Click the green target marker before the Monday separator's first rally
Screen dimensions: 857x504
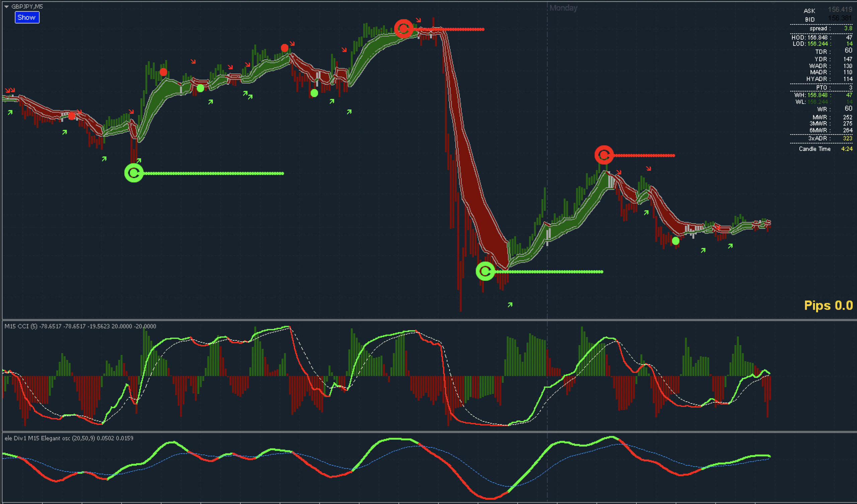pyautogui.click(x=134, y=173)
